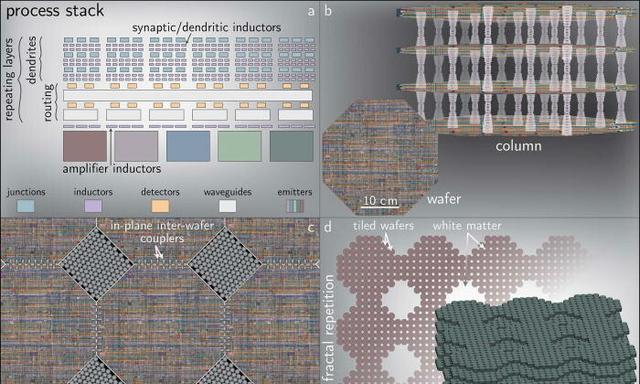Click the 'amplifier inductors' label

112,169
